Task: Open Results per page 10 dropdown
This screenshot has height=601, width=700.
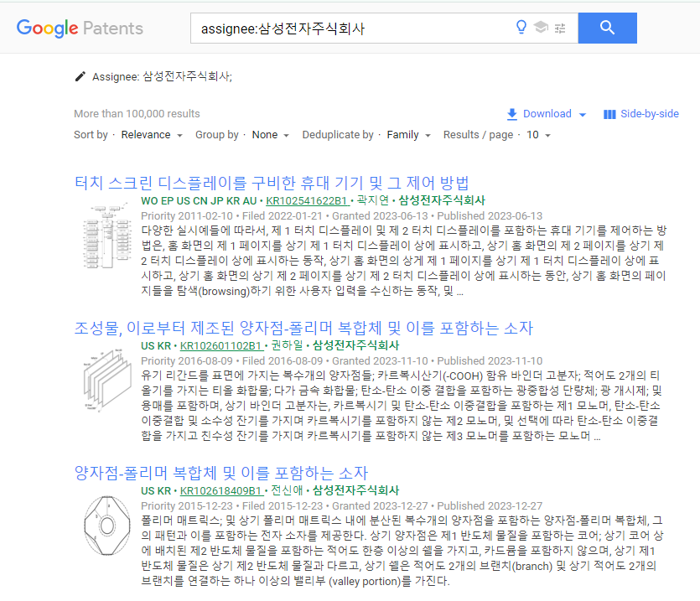Action: (538, 135)
